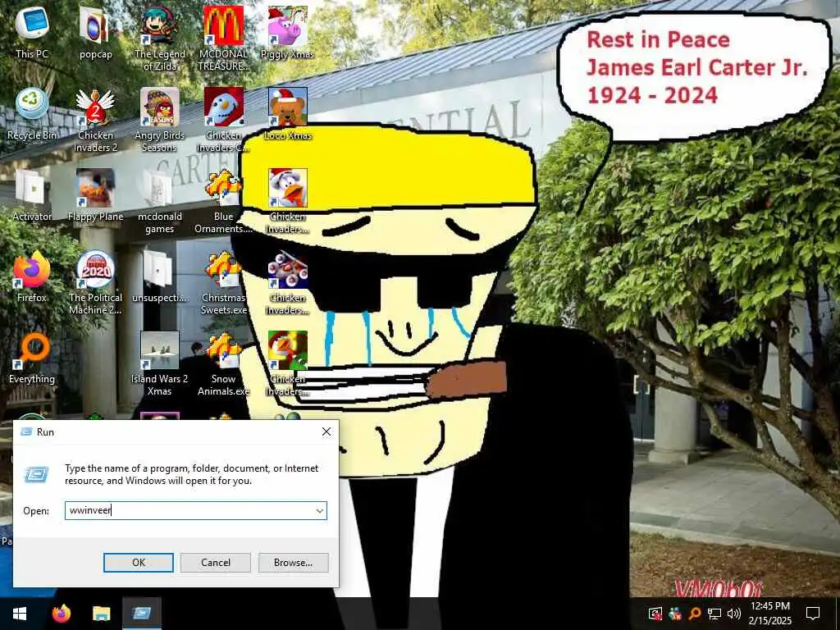Click Cancel in the Run dialog

pos(216,563)
